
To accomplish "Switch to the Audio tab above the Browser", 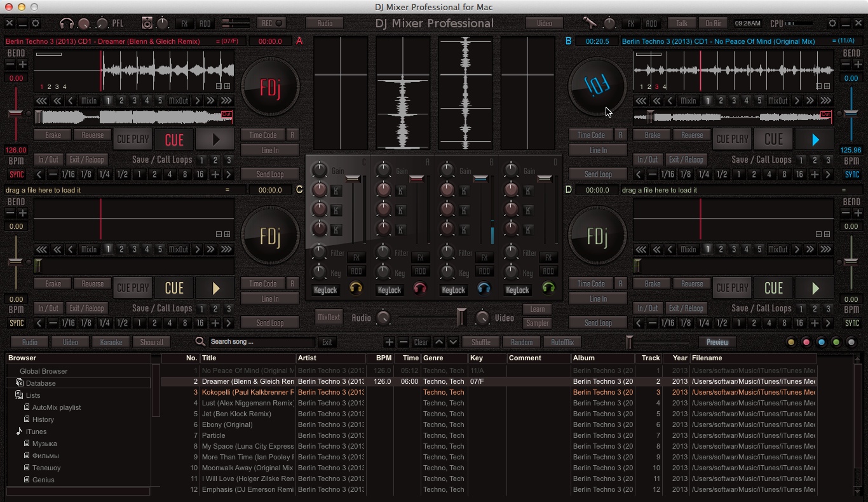I will 29,342.
